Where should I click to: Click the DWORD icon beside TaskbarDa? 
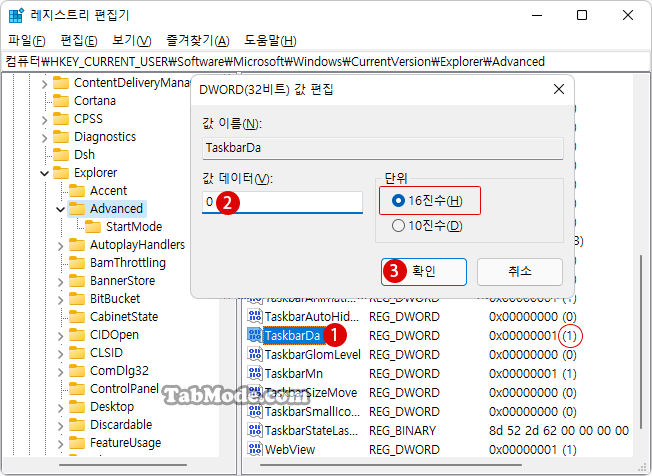point(254,335)
